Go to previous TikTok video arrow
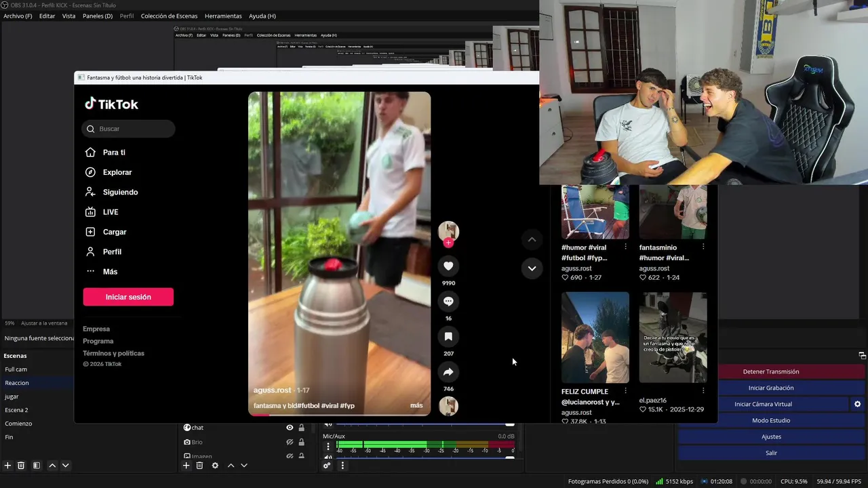This screenshot has width=868, height=488. coord(532,239)
